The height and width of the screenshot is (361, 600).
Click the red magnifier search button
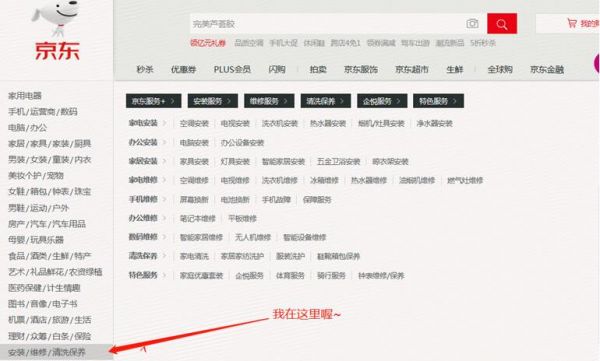coord(502,24)
